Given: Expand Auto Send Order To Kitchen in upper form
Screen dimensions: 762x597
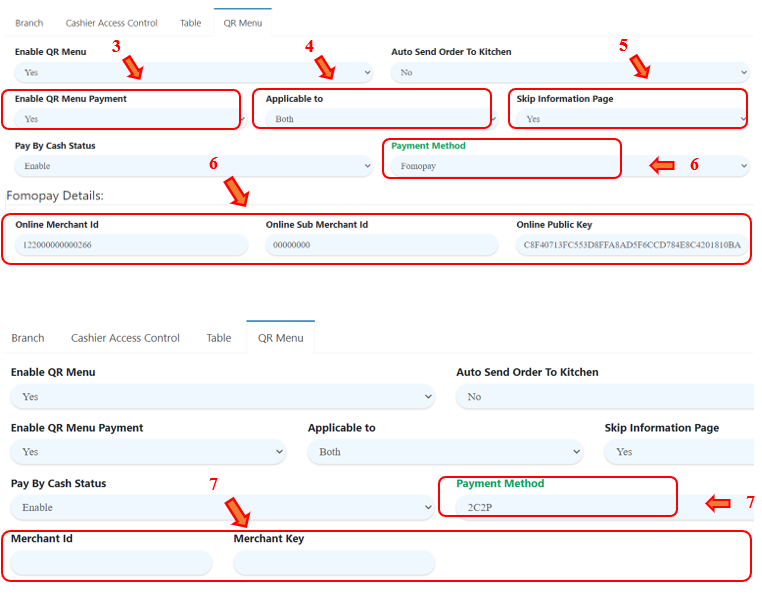Looking at the screenshot, I should coord(570,72).
